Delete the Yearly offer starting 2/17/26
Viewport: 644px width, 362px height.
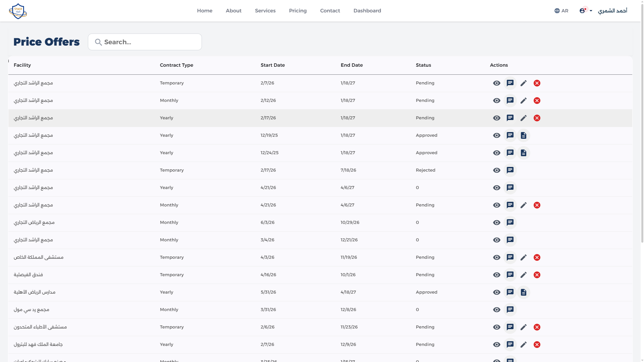(x=537, y=118)
